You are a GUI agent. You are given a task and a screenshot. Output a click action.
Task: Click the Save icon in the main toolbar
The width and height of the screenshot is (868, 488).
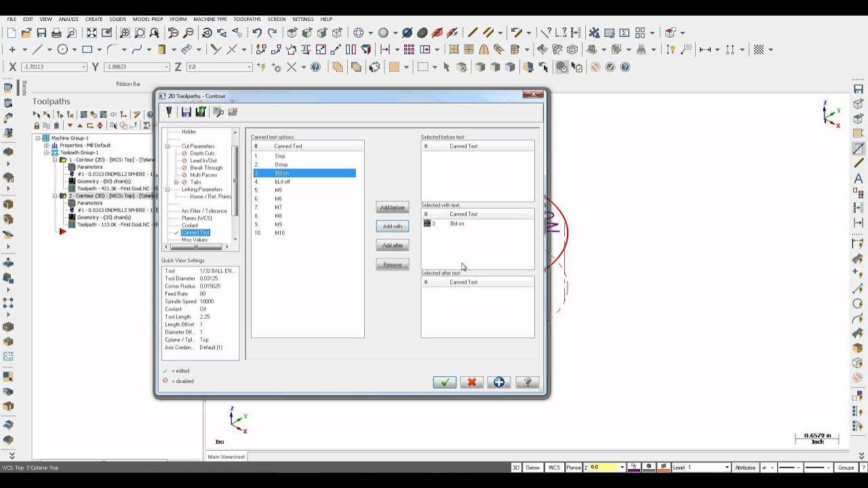click(41, 33)
